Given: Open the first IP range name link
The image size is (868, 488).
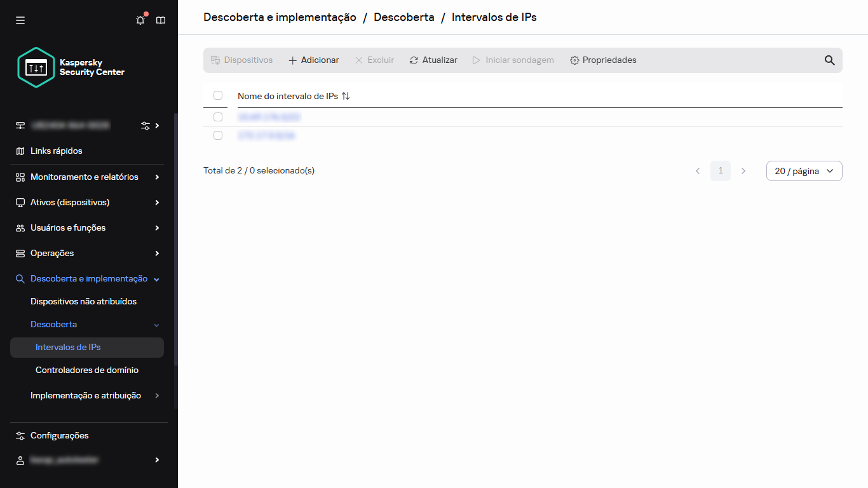Looking at the screenshot, I should (269, 118).
